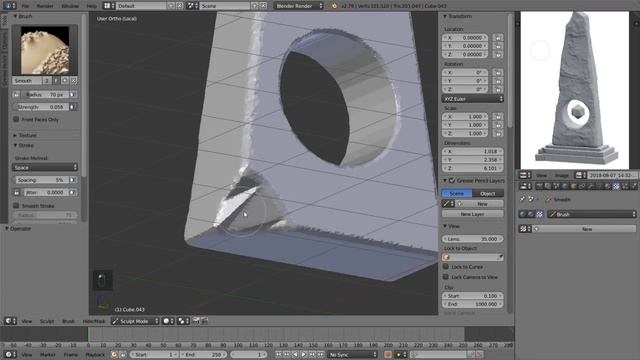Image resolution: width=640 pixels, height=360 pixels.
Task: Open the 3D View editor type icon
Action: [10, 321]
